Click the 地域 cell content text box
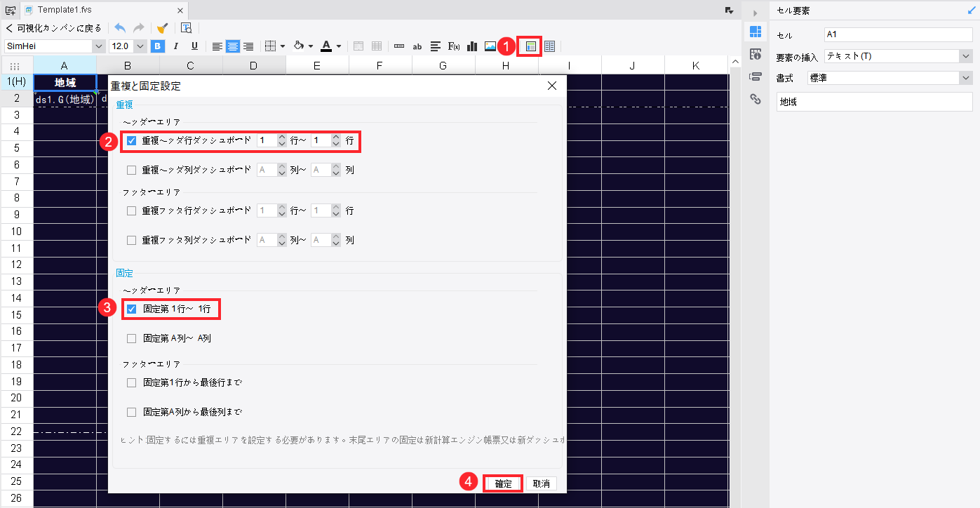This screenshot has width=980, height=508. click(x=875, y=102)
